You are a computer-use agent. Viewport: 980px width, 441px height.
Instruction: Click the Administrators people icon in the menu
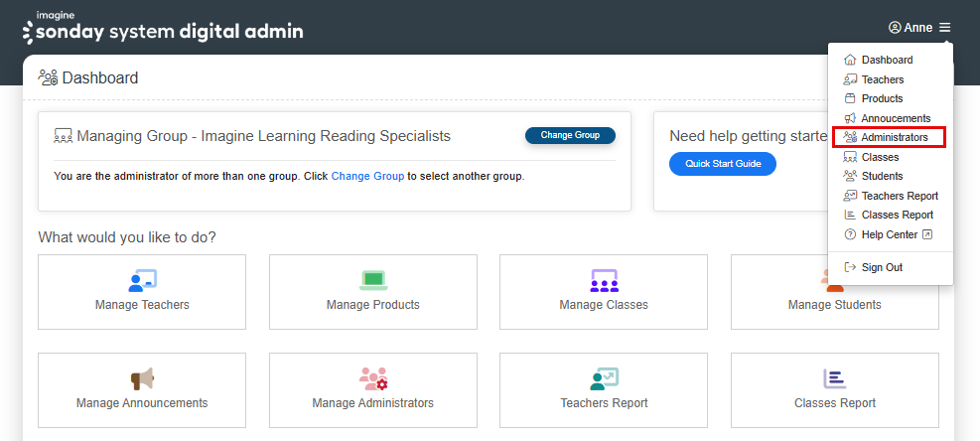pos(850,137)
